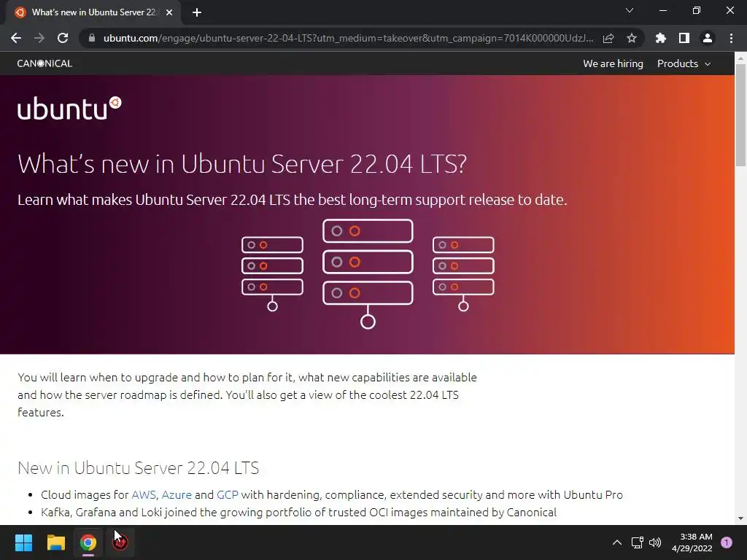Open a new browser tab
Screen dimensions: 747x560
tap(197, 13)
